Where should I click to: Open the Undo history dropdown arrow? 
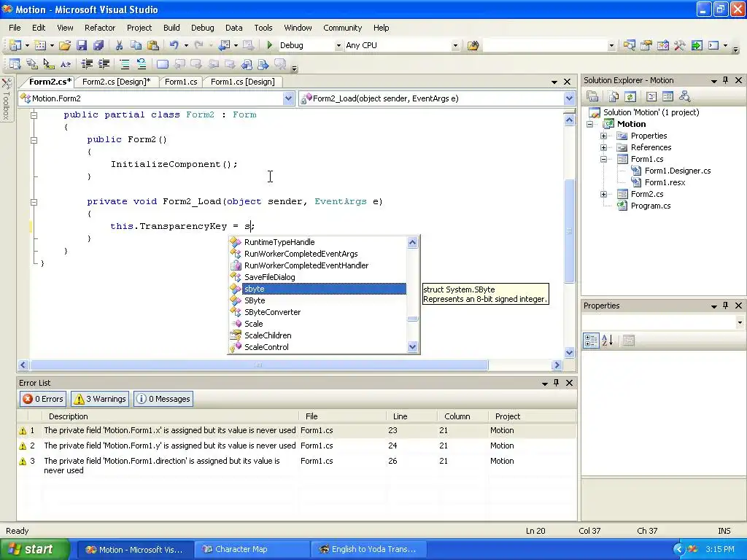(186, 46)
